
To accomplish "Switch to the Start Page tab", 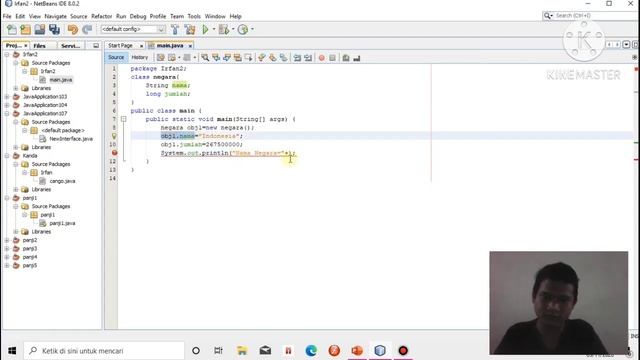I will point(120,46).
